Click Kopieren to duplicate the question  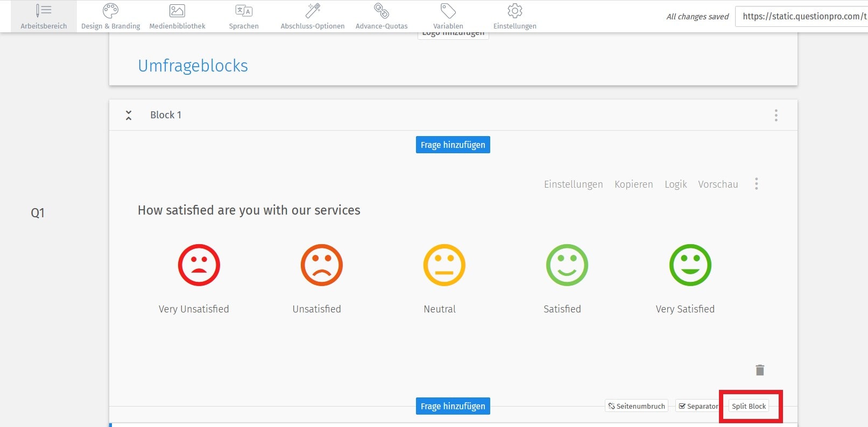(634, 184)
